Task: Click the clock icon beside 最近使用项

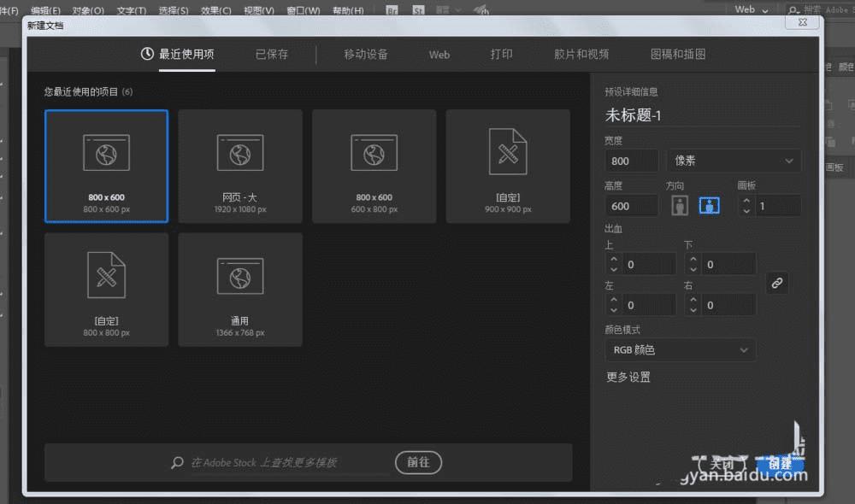Action: pos(147,54)
